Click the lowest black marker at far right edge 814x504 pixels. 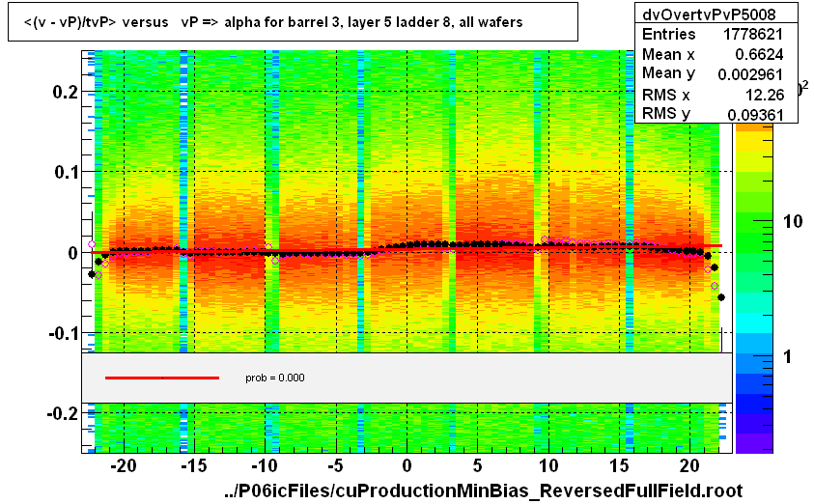[721, 297]
